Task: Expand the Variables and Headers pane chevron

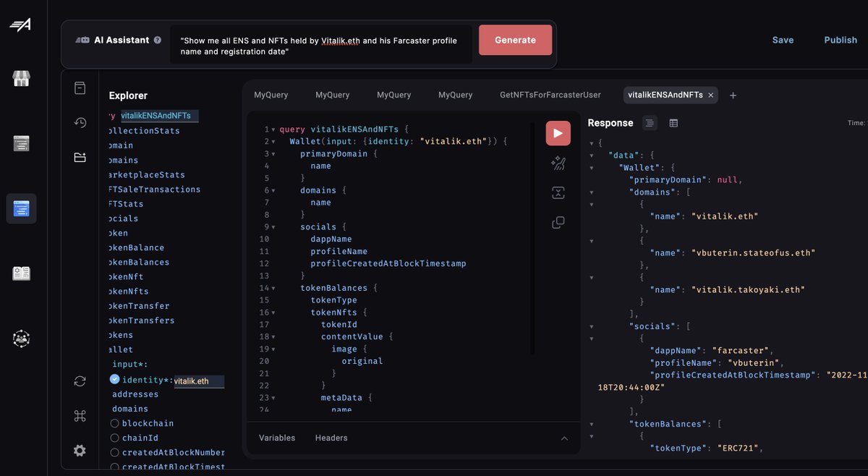Action: tap(564, 438)
